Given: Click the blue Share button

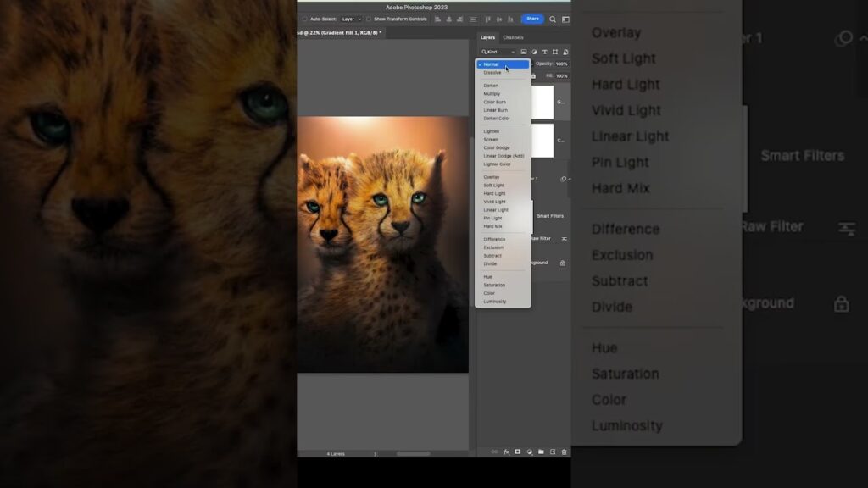Looking at the screenshot, I should (x=532, y=19).
